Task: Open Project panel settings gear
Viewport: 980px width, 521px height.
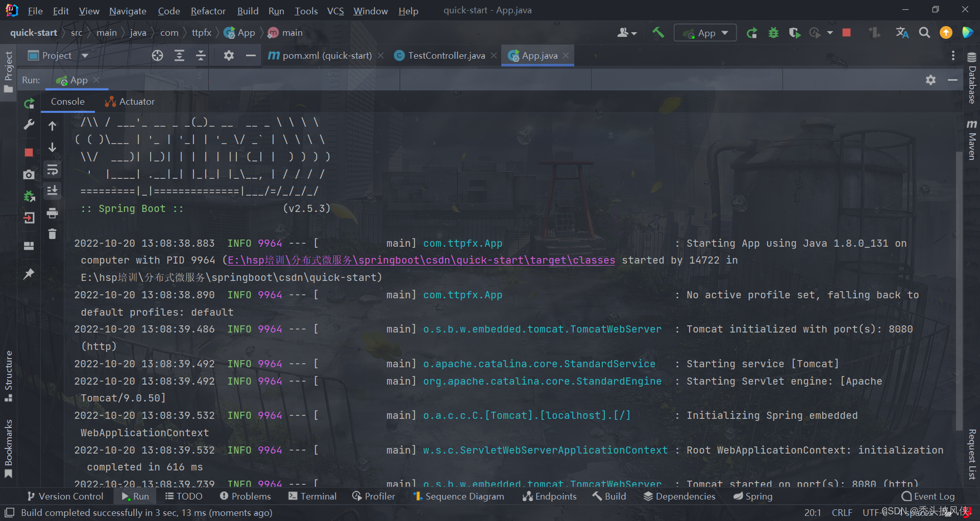Action: tap(229, 56)
